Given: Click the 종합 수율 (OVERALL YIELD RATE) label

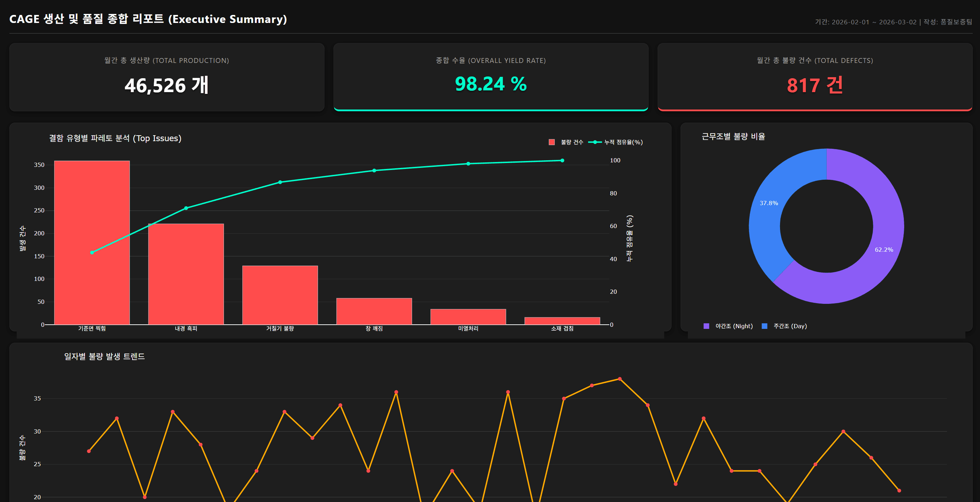Looking at the screenshot, I should point(491,60).
